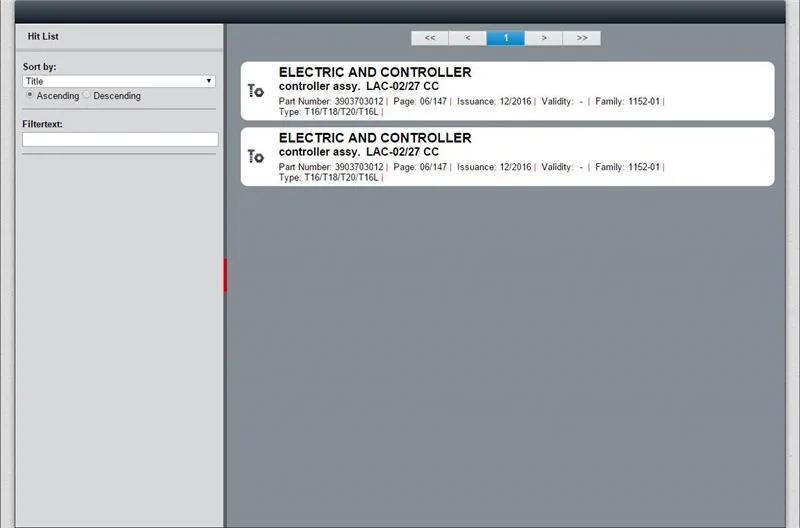The image size is (800, 528).
Task: Go to next page with > button
Action: click(x=544, y=38)
